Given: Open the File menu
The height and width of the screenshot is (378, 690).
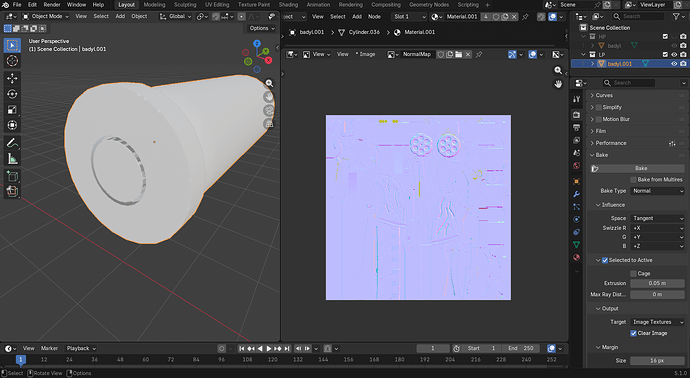Looking at the screenshot, I should [x=17, y=5].
